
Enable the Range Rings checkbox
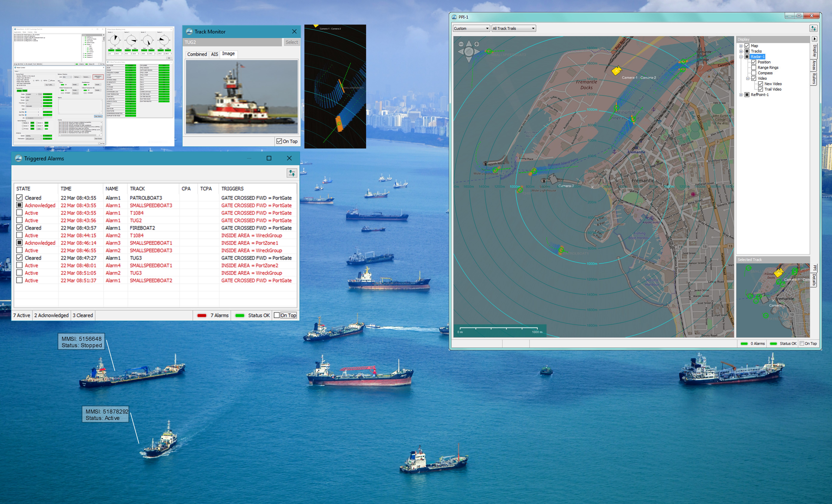coord(754,68)
